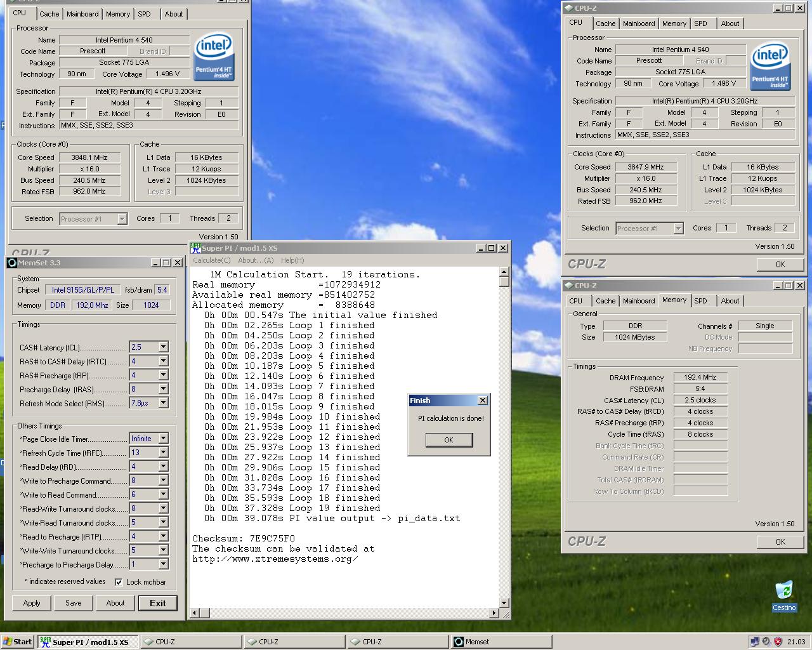Switch to SPD tab in top-right CPU-Z
Image resolution: width=812 pixels, height=650 pixels.
click(700, 23)
